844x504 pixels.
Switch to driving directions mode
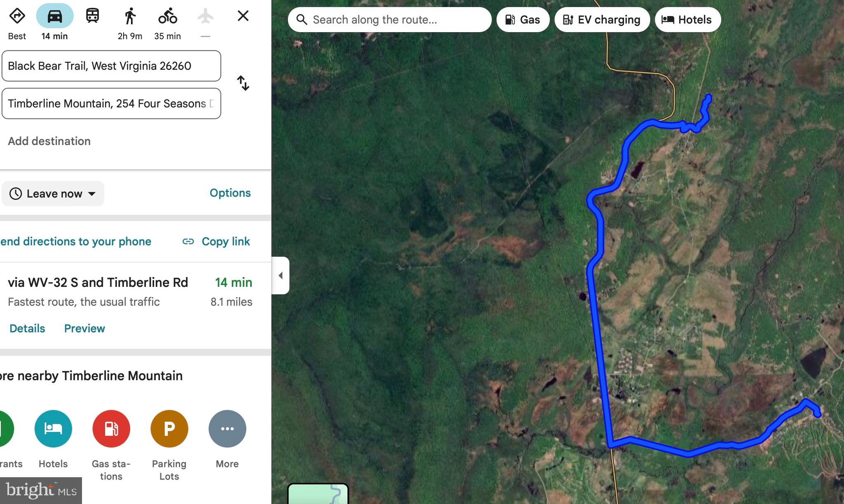click(55, 16)
